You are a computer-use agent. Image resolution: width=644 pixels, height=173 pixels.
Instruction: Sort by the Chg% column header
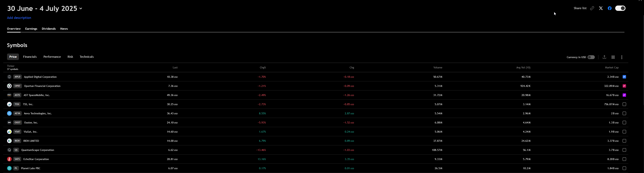tap(263, 68)
